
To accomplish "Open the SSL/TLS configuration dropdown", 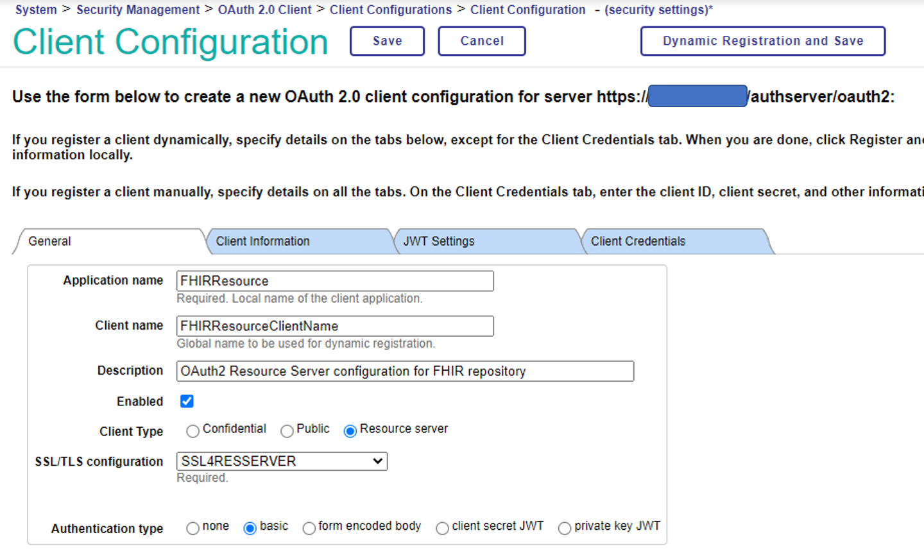I will (x=282, y=461).
